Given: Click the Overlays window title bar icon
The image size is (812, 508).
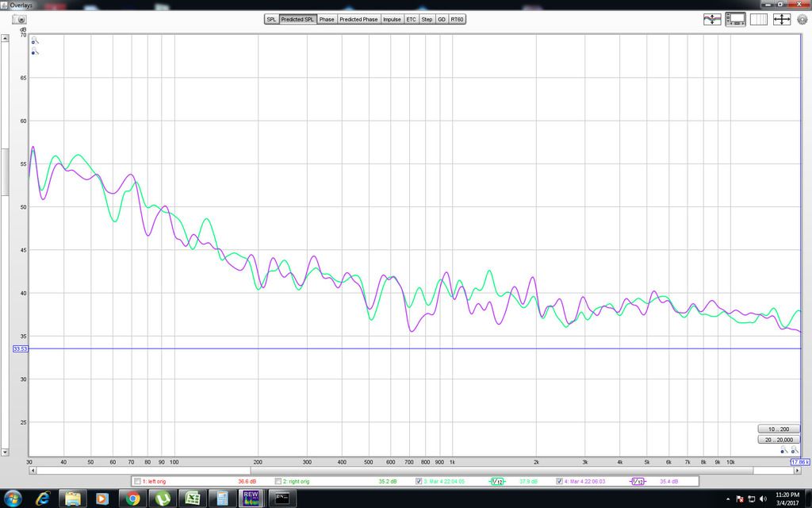Looking at the screenshot, I should coord(4,5).
